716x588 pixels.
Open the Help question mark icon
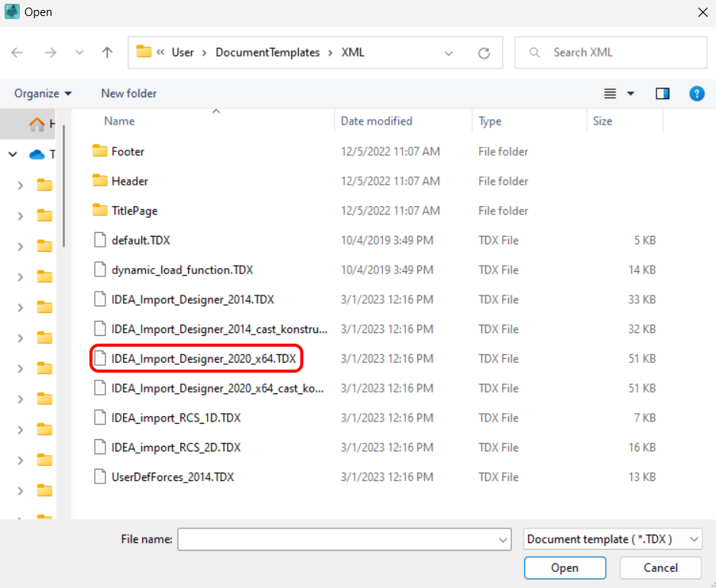point(696,93)
